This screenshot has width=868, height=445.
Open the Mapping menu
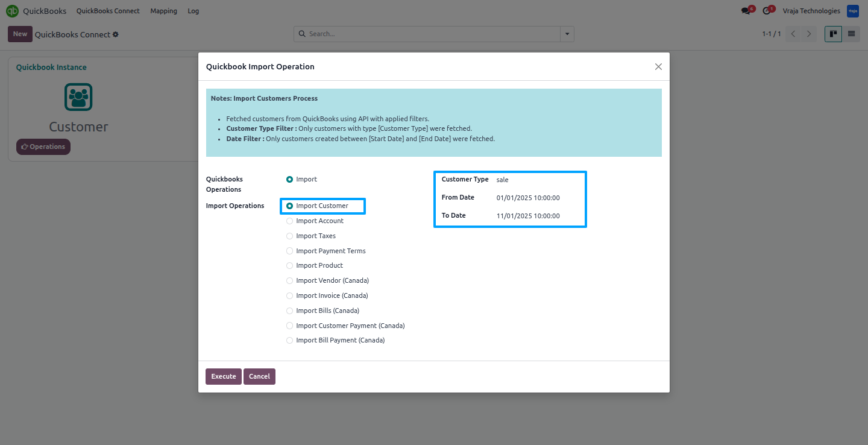(x=163, y=11)
